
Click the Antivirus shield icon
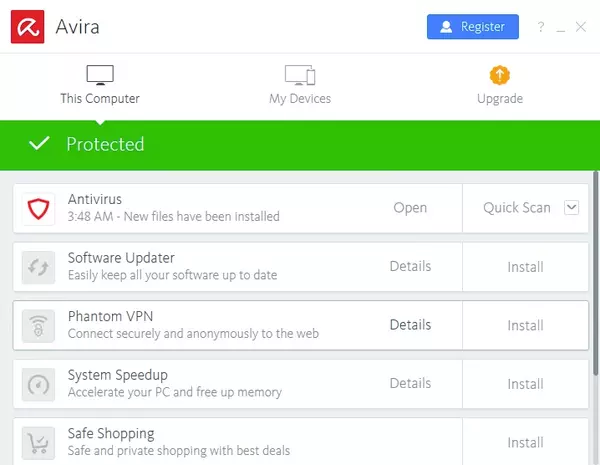tap(39, 208)
